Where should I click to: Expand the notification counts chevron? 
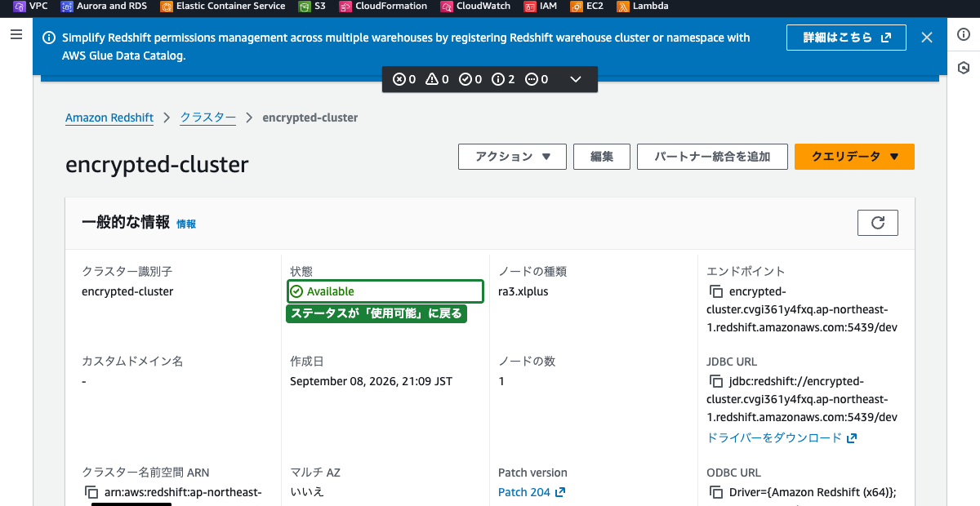[575, 79]
